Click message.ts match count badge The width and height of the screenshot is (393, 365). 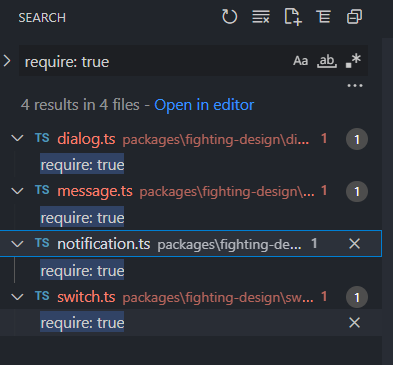tap(357, 192)
